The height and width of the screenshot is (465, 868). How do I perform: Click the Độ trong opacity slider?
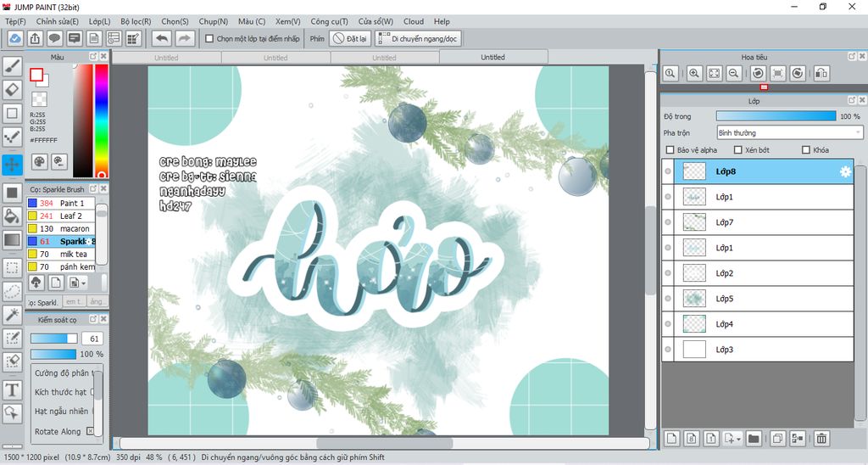click(776, 116)
